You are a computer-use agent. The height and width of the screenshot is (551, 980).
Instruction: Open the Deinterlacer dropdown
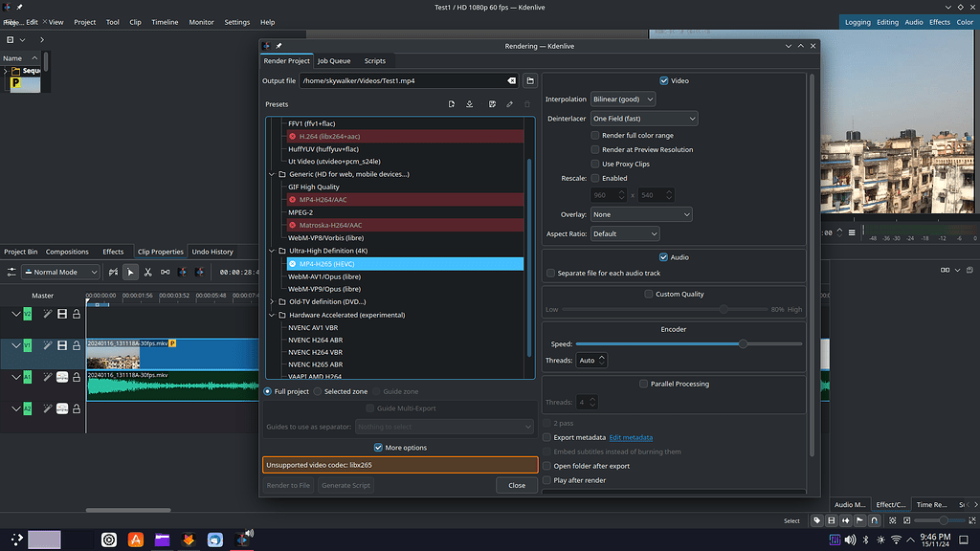tap(644, 119)
